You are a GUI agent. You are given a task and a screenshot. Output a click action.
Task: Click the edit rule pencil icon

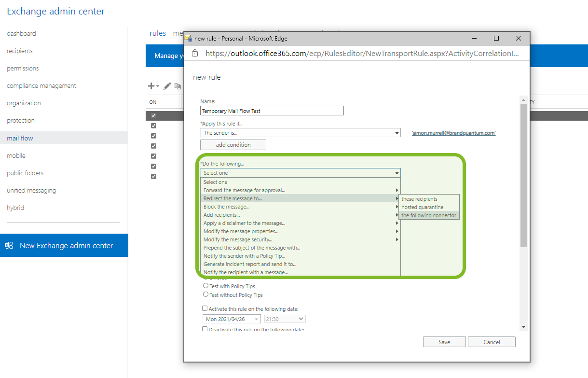[x=167, y=86]
